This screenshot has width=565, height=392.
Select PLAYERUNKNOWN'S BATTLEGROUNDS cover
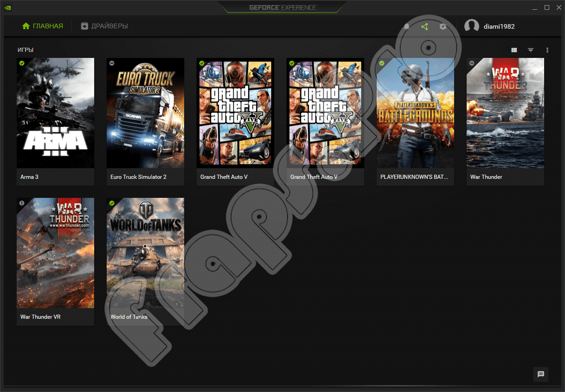pyautogui.click(x=415, y=113)
